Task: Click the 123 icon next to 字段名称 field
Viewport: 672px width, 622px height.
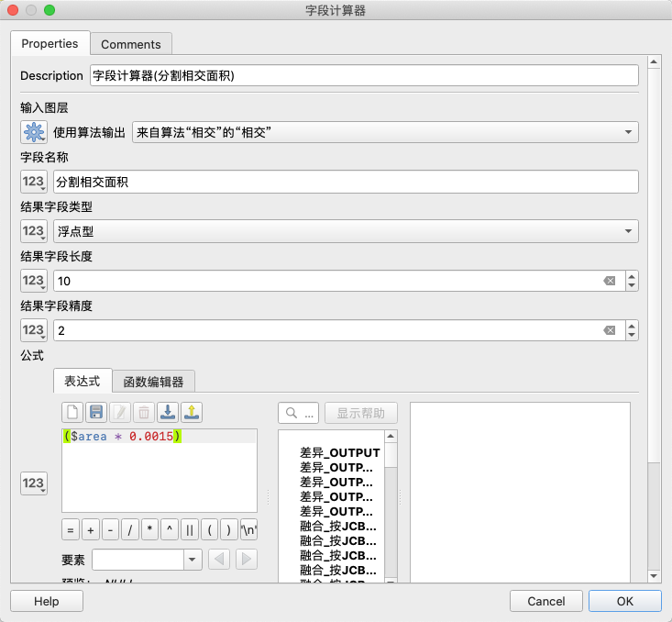Action: tap(34, 182)
